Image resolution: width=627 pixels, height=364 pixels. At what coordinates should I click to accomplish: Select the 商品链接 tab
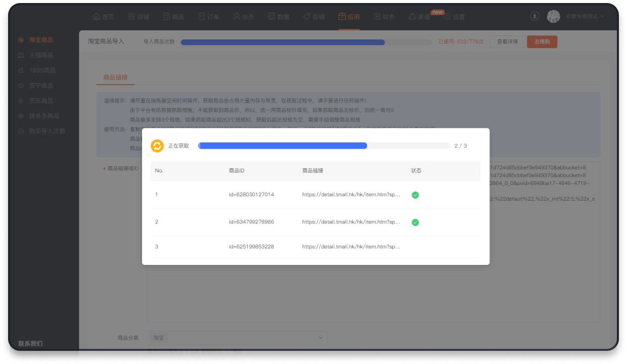[115, 77]
